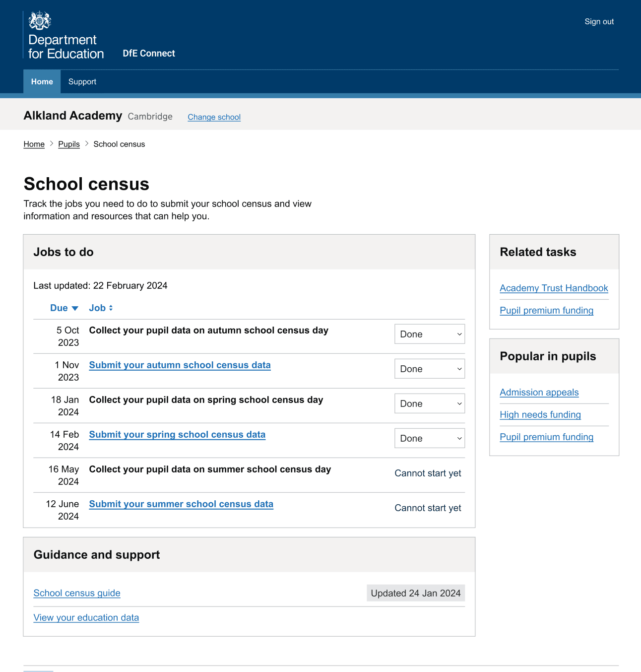Click Change school link
This screenshot has height=672, width=641.
point(214,117)
